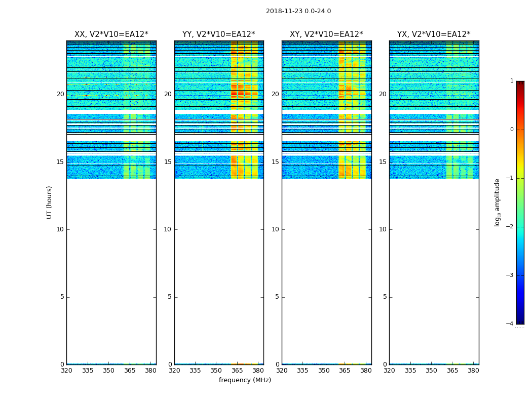
Task: Click the colorbar tick labeled −2
Action: [510, 227]
